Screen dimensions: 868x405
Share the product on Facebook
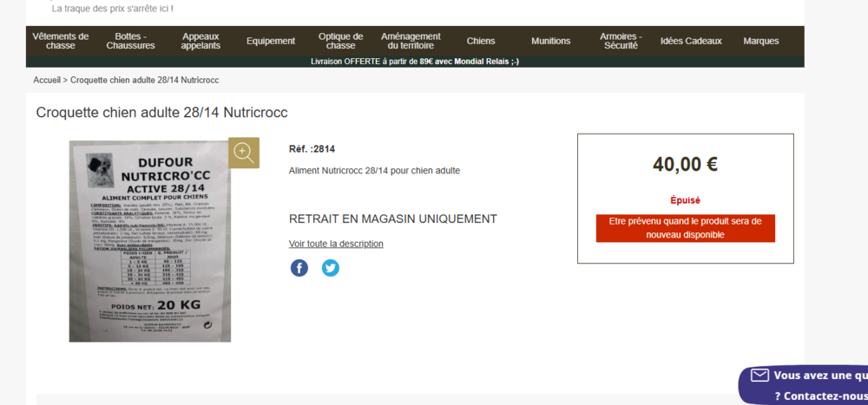[299, 268]
